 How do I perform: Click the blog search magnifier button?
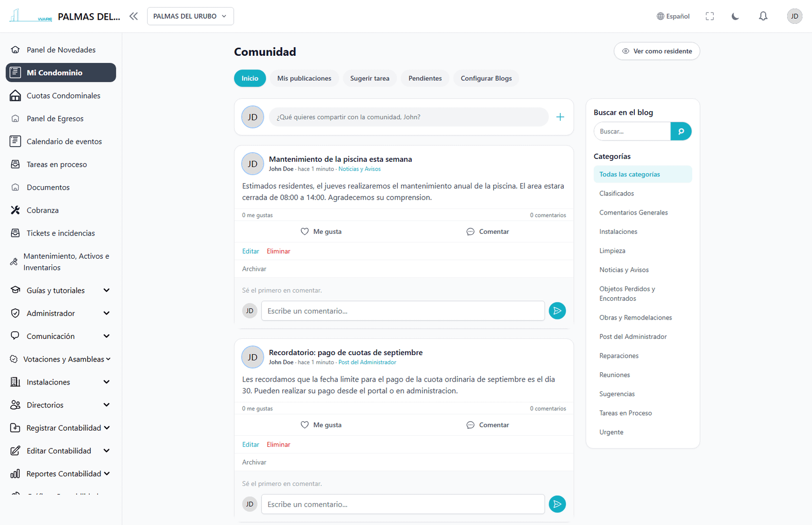tap(681, 131)
